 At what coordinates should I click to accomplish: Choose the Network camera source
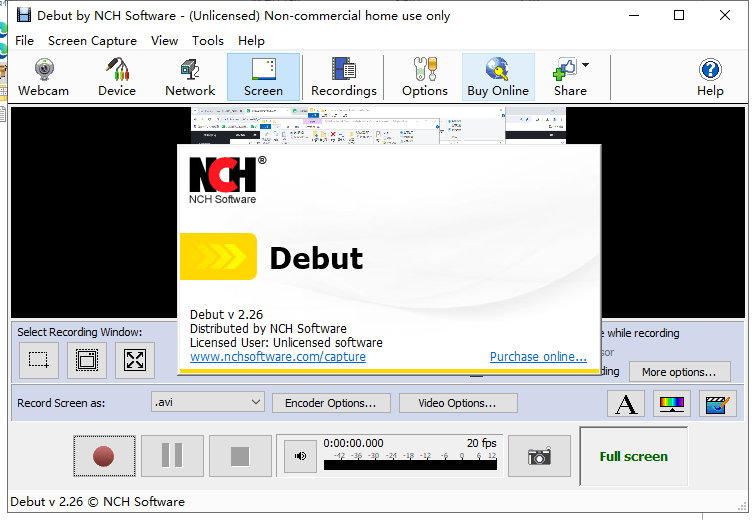pyautogui.click(x=190, y=77)
